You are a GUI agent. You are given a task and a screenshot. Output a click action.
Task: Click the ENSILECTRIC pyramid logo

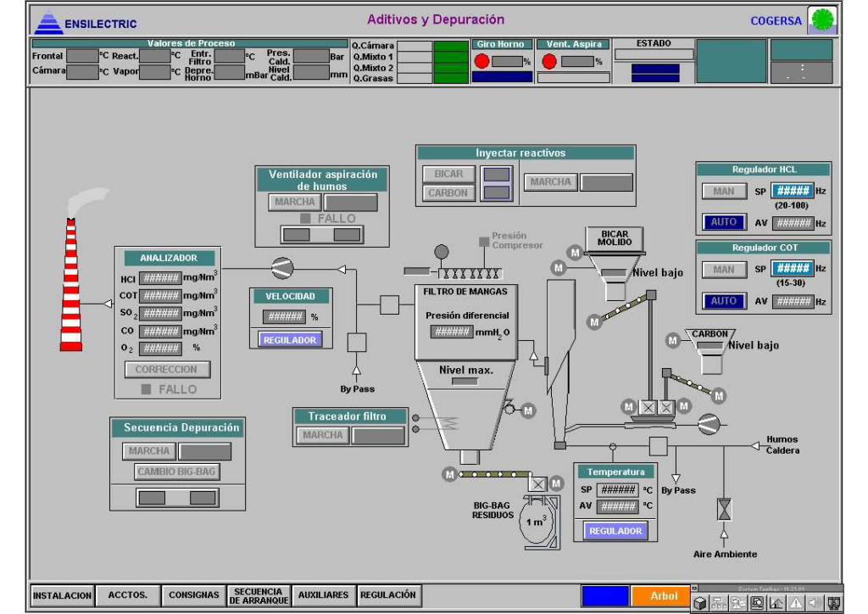[x=47, y=20]
